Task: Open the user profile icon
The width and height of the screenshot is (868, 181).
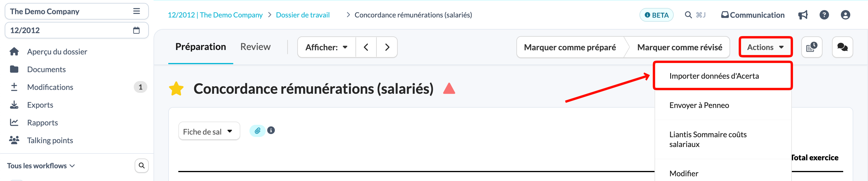Action: (845, 15)
